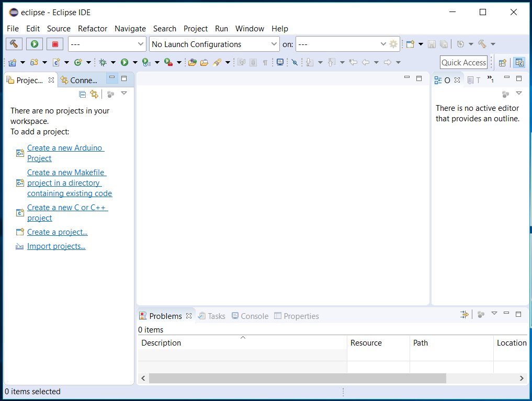Click the Previous Annotation icon

click(x=332, y=62)
